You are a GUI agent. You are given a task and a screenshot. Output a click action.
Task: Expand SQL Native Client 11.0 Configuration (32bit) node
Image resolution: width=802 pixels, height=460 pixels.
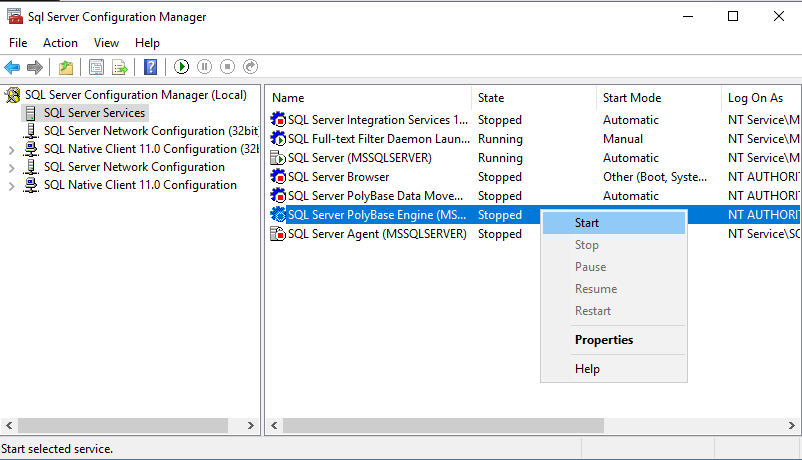[11, 150]
